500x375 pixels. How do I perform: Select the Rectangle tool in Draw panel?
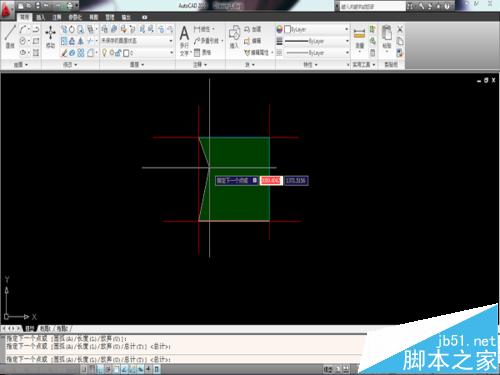pos(36,41)
